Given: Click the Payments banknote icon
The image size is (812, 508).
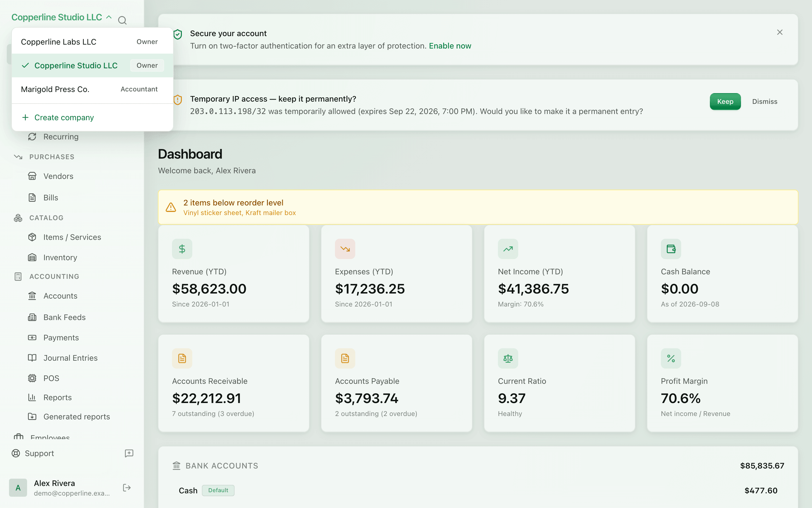Looking at the screenshot, I should click(32, 337).
